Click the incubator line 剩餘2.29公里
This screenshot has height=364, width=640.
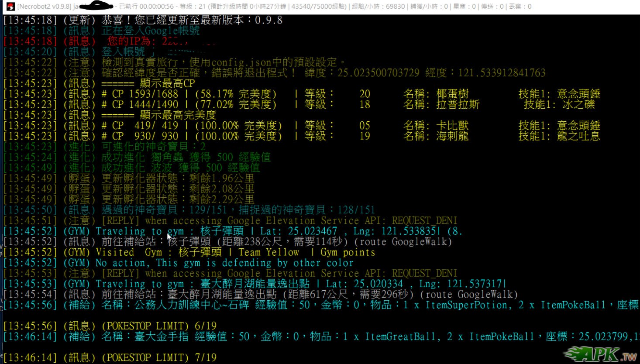[x=129, y=199]
